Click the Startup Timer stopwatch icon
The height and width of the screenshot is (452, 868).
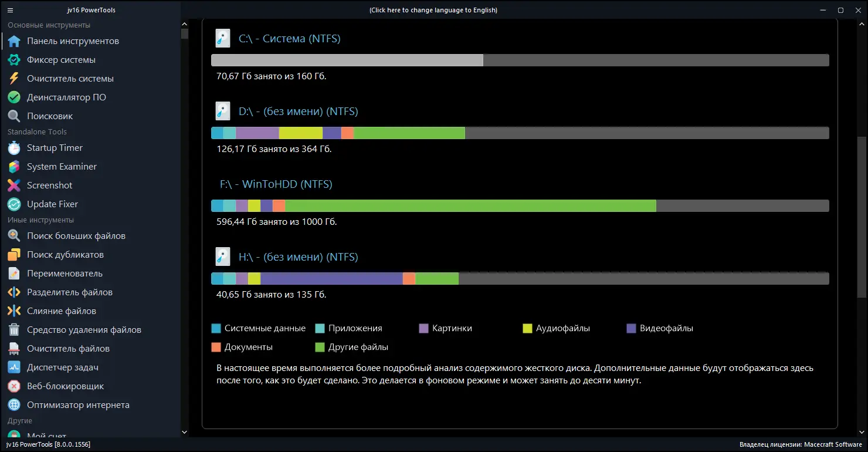point(14,148)
